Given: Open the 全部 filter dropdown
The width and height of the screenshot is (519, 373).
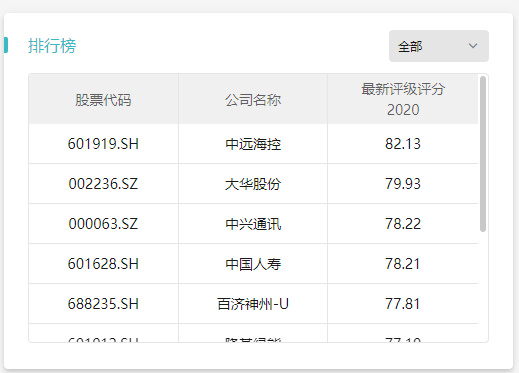Looking at the screenshot, I should tap(439, 46).
